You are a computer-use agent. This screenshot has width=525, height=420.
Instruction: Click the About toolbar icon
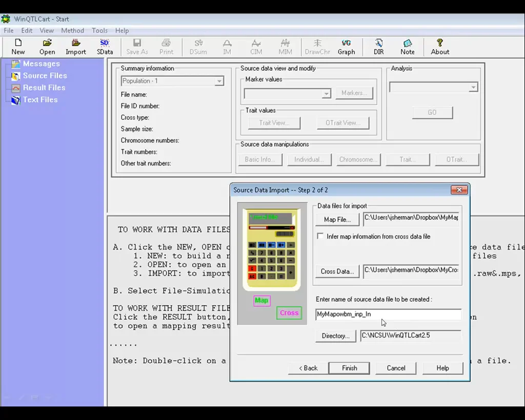[x=440, y=47]
